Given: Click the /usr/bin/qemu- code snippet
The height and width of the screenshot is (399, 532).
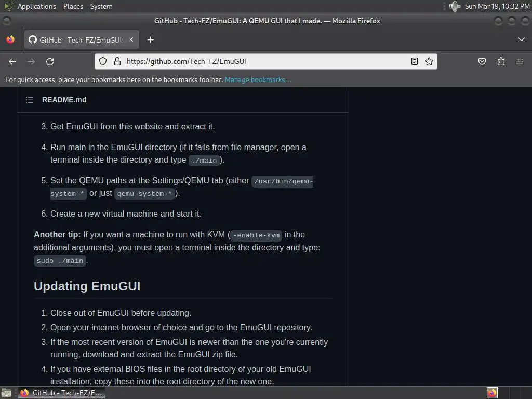Looking at the screenshot, I should [283, 181].
